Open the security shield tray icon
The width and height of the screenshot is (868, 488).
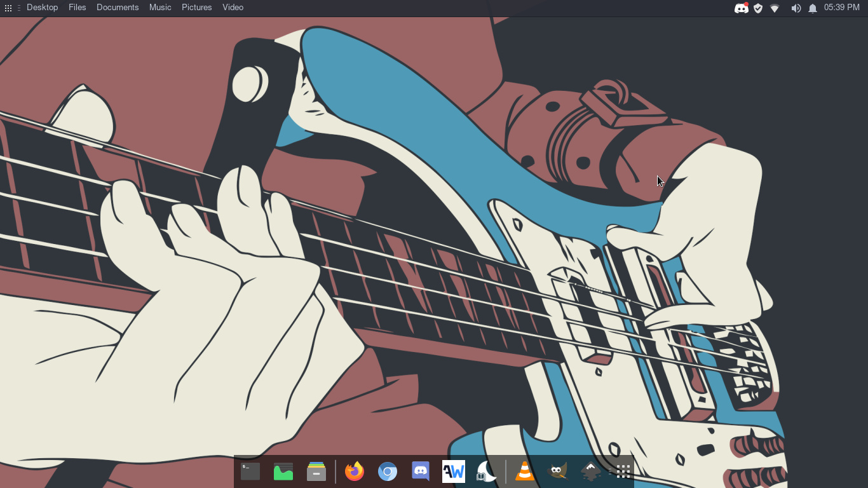coord(758,8)
